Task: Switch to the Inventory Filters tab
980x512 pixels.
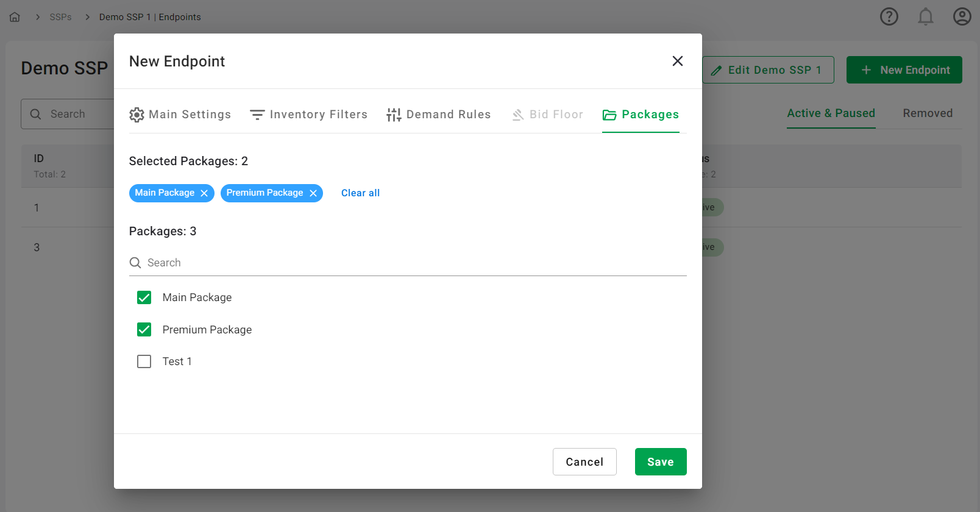Action: click(x=309, y=115)
